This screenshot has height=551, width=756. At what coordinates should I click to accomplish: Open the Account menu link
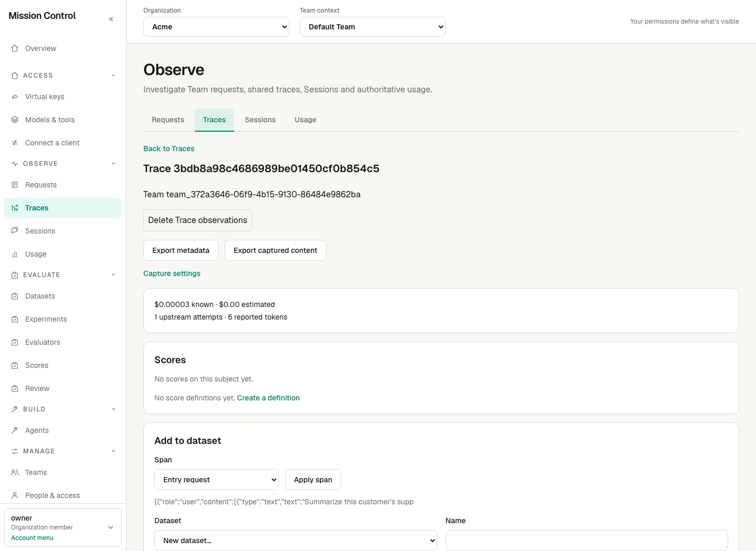32,538
